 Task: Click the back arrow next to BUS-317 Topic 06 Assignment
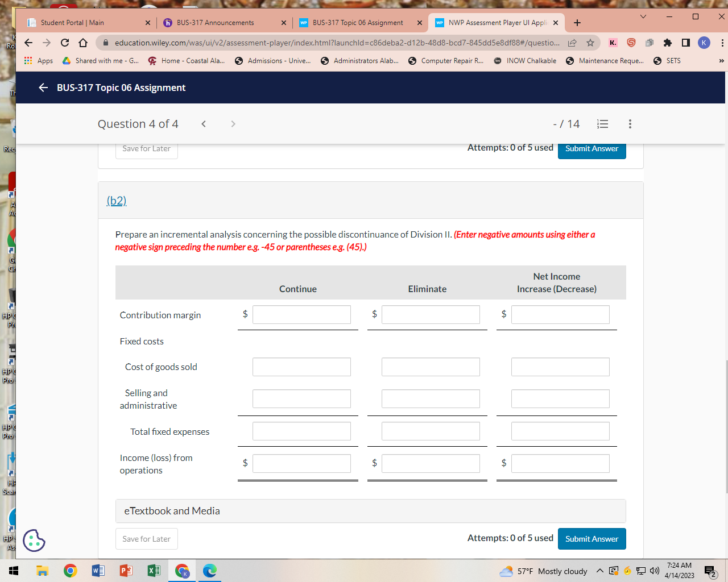44,88
